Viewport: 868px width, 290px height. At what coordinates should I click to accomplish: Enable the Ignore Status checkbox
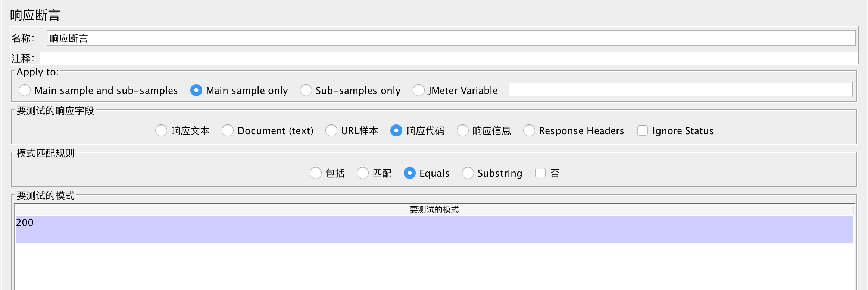[x=643, y=130]
